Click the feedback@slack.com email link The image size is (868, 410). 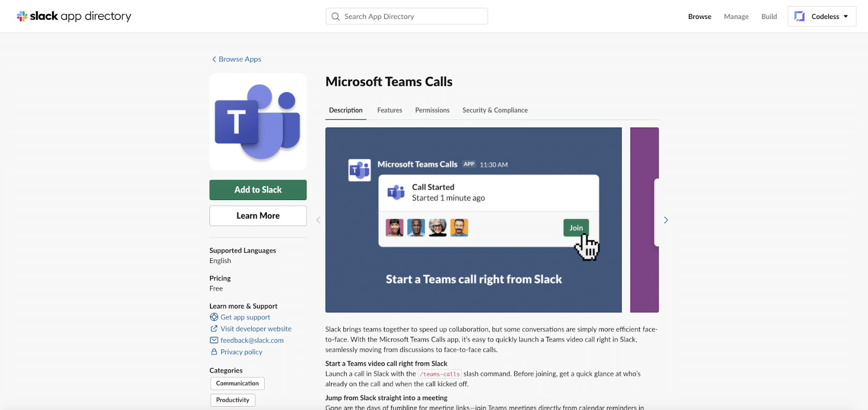click(252, 340)
